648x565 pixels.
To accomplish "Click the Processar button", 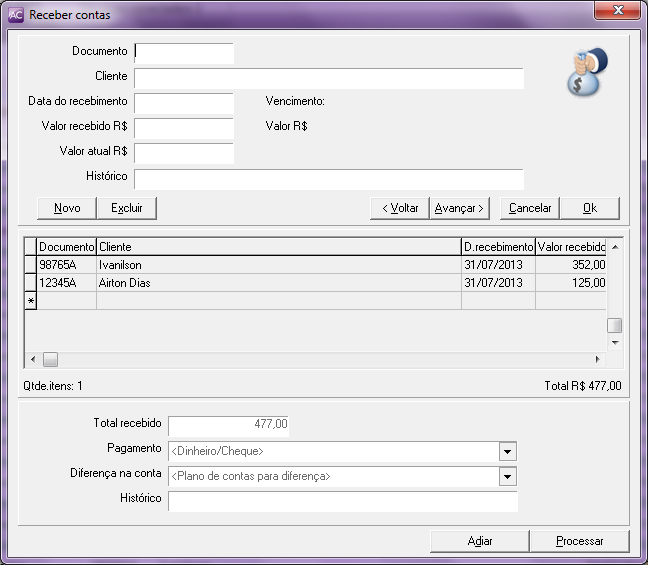I will [580, 541].
